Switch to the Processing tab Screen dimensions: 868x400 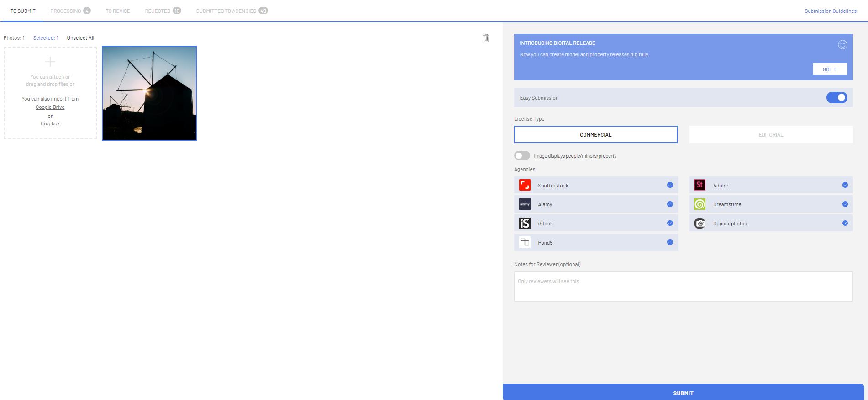(x=70, y=11)
